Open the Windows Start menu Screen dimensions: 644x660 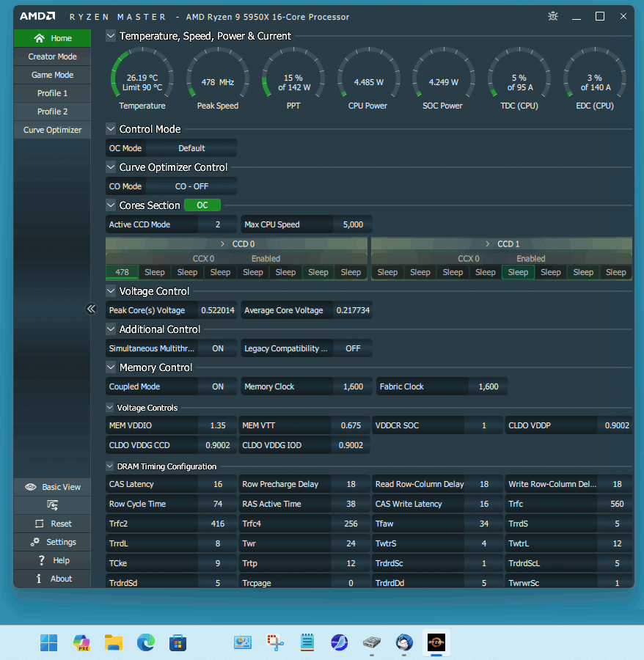(x=49, y=642)
